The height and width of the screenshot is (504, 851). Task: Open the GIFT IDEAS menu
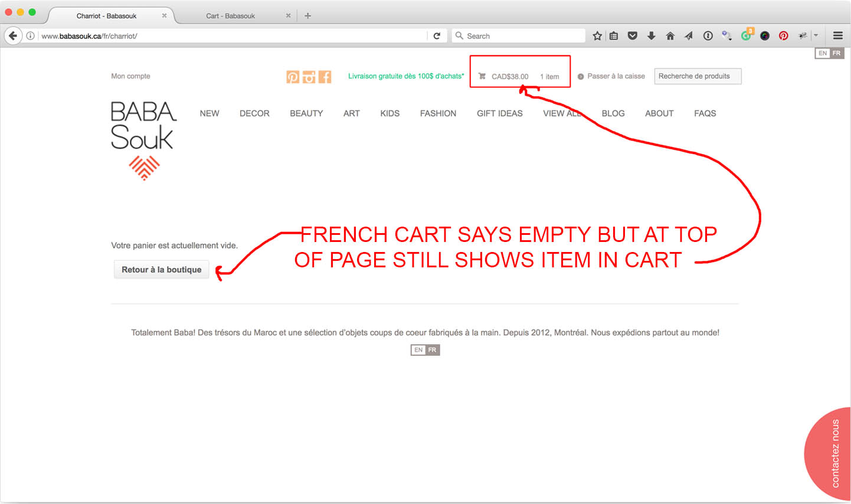click(500, 113)
